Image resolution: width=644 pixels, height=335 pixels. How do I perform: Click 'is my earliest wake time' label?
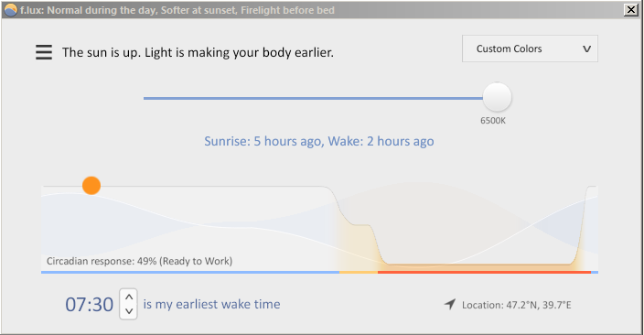tap(211, 304)
